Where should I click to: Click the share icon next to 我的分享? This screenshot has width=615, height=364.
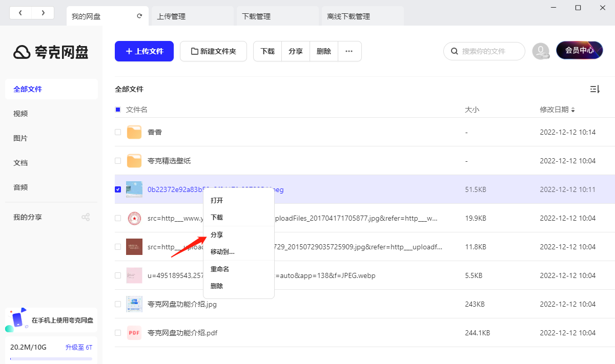[x=86, y=217]
